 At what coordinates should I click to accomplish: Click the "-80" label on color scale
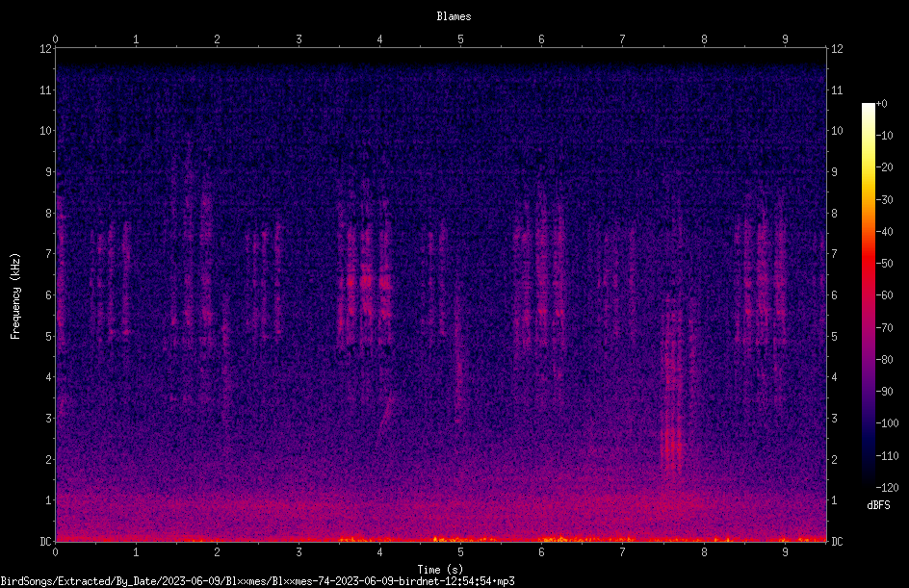[884, 360]
